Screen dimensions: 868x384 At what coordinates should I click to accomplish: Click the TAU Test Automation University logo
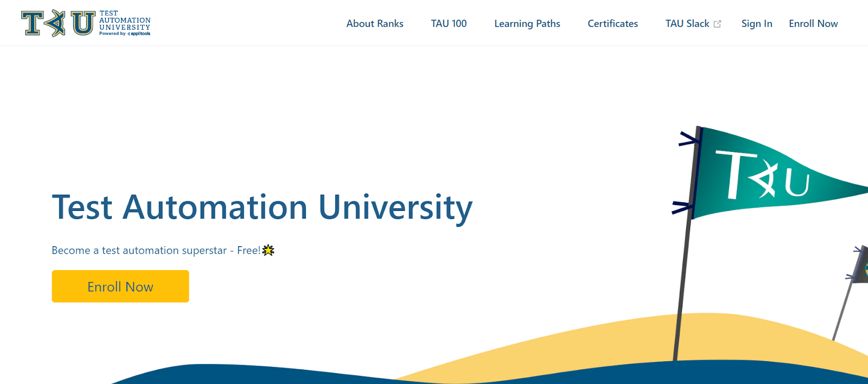86,23
